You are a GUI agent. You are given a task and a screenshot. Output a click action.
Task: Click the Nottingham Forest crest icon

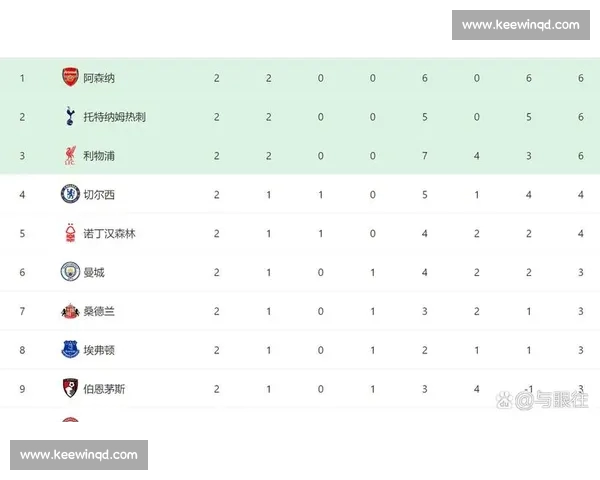[70, 233]
